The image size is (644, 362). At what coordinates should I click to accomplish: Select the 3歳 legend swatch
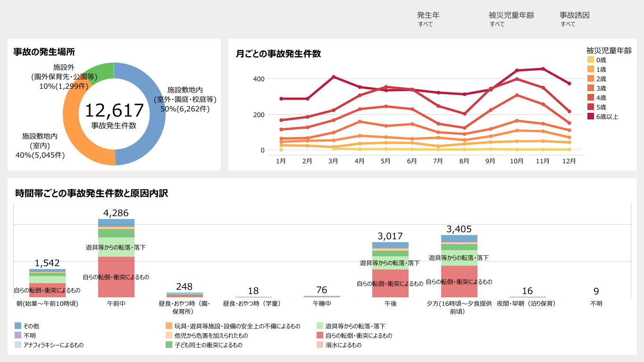tap(591, 88)
